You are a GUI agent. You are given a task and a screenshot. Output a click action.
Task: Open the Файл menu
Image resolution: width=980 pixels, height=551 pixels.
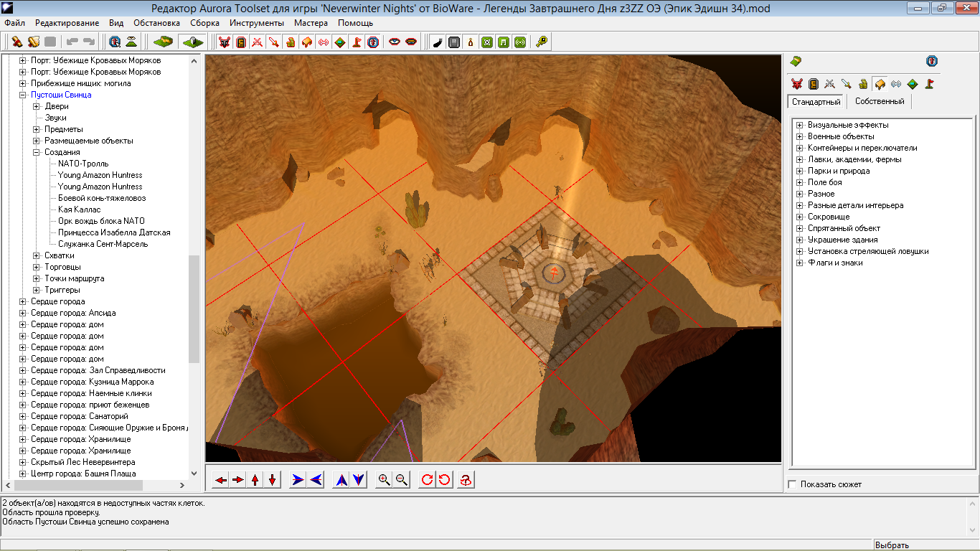point(14,23)
